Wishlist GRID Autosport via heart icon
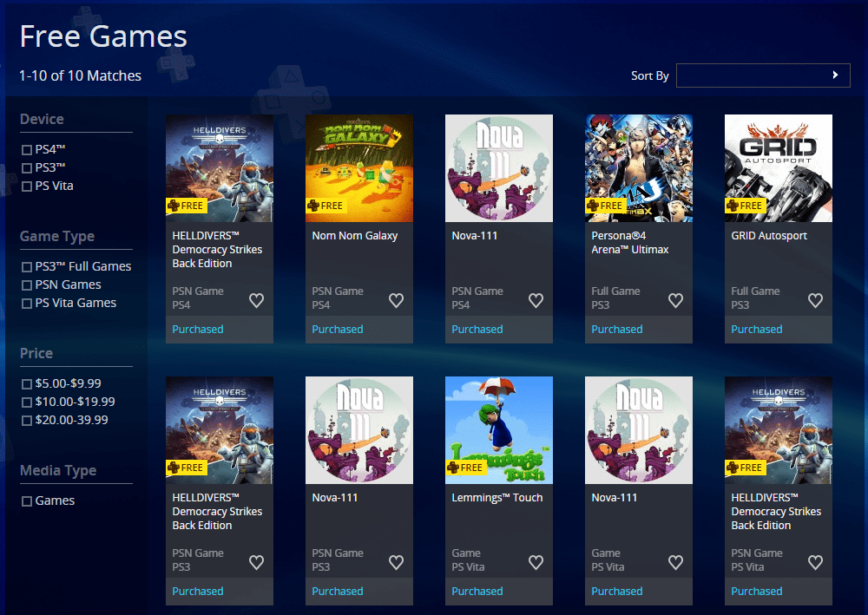 pos(815,300)
